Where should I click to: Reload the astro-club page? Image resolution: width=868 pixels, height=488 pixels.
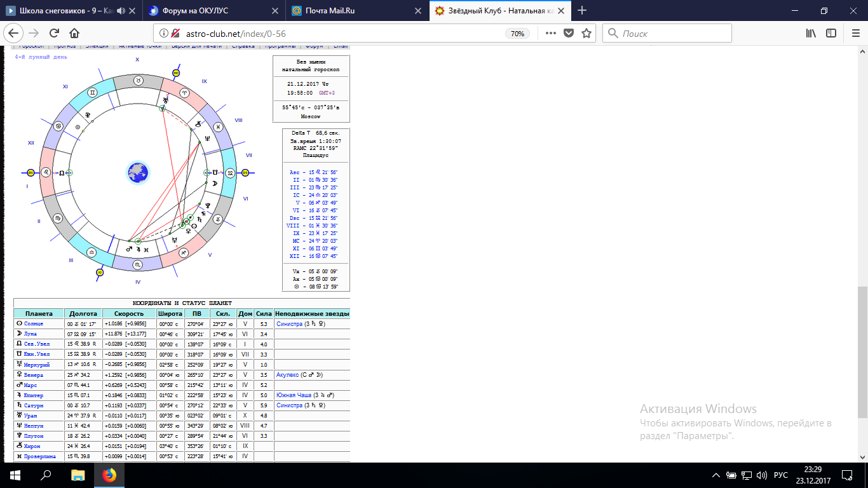click(x=54, y=33)
